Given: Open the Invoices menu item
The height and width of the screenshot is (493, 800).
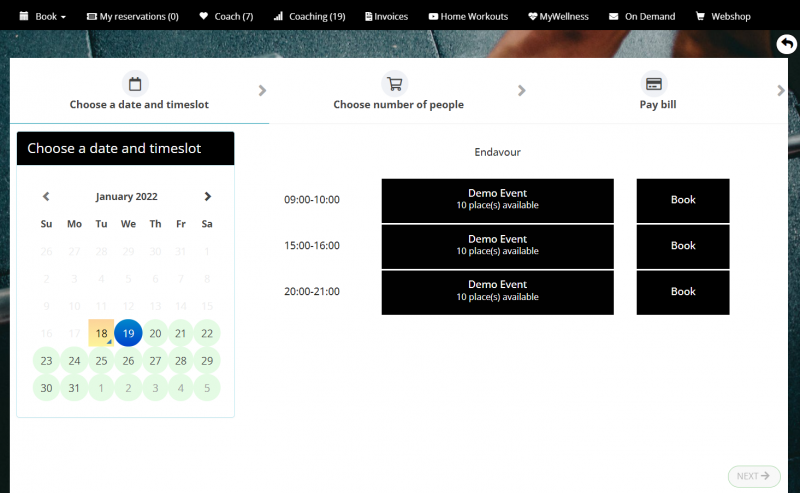Looking at the screenshot, I should click(x=386, y=16).
